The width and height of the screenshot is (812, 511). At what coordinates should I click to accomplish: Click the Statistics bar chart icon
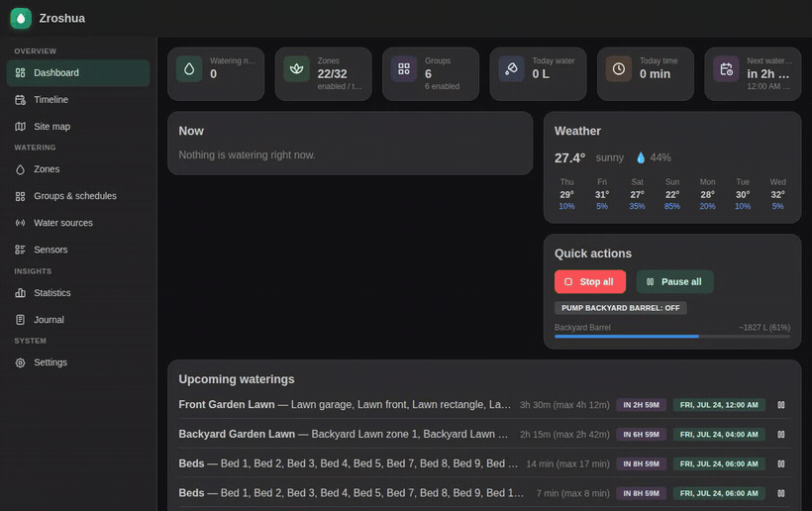(20, 293)
